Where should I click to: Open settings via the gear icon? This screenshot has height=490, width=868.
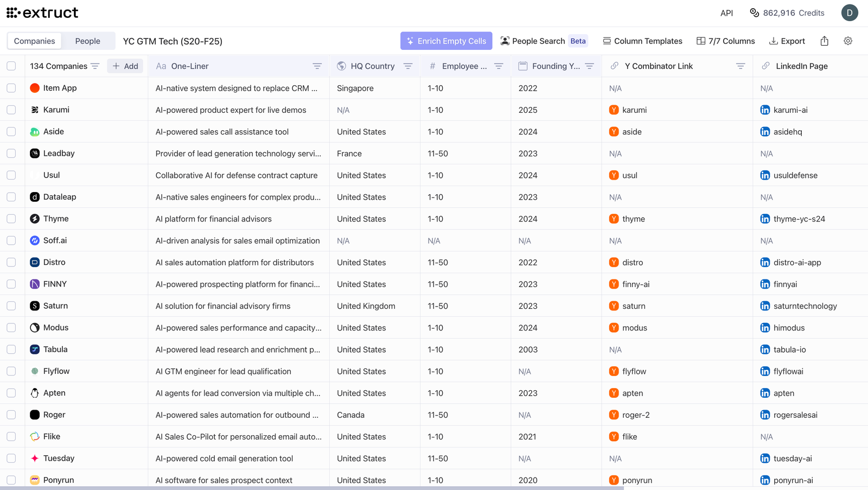pyautogui.click(x=847, y=41)
